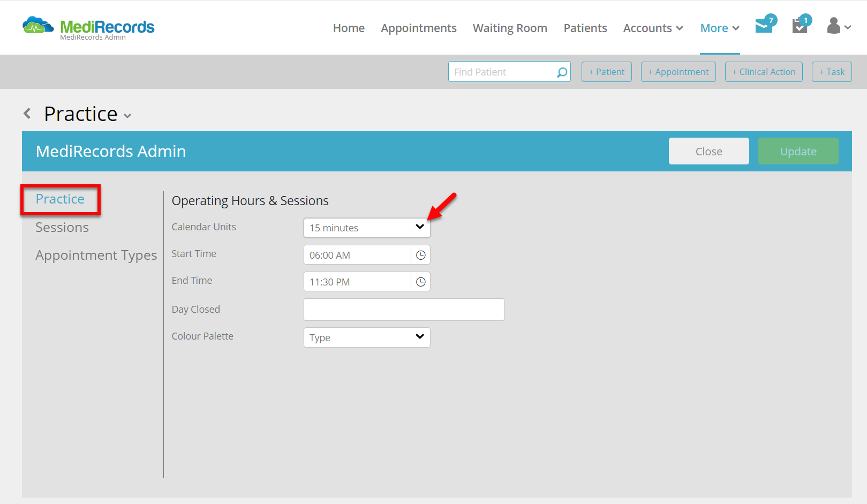Screen dimensions: 867x504
Task: Click the Close button
Action: pos(709,151)
